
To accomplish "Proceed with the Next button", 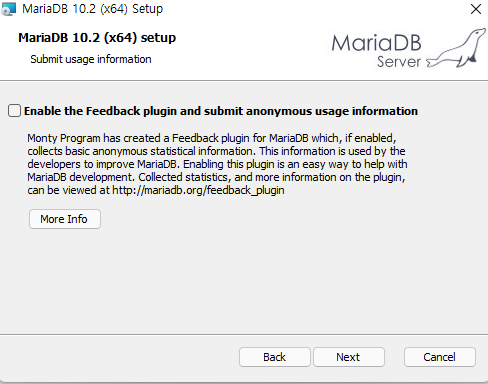I will pyautogui.click(x=349, y=357).
